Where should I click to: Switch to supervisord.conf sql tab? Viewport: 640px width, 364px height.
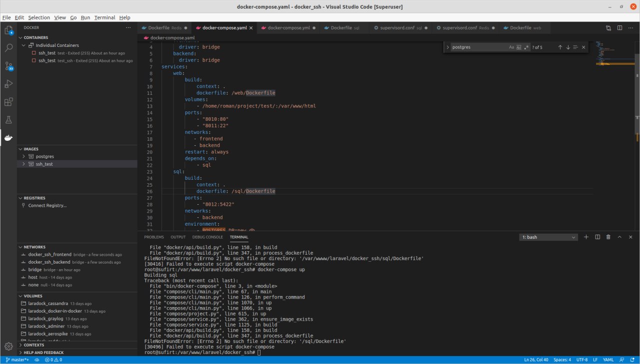point(400,28)
